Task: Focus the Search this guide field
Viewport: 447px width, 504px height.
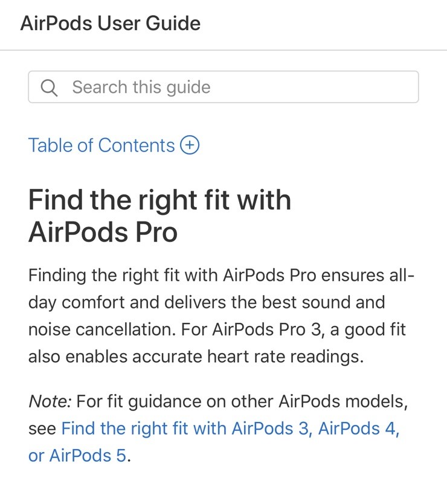Action: (224, 87)
